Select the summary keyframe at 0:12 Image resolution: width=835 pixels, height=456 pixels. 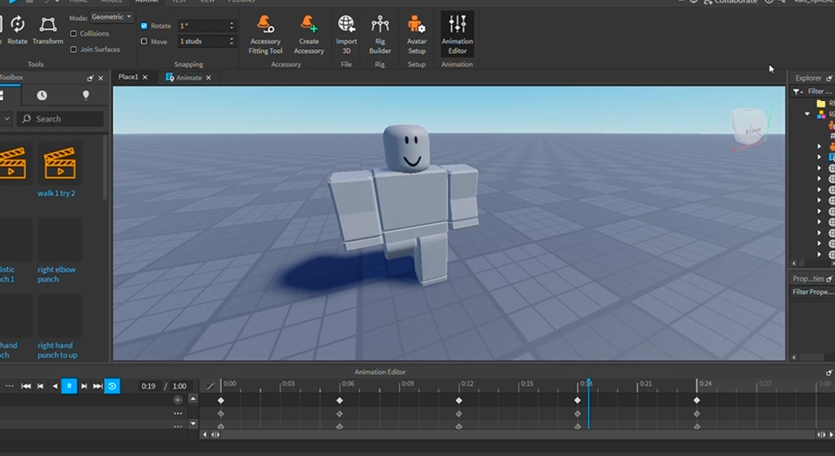[x=459, y=400]
